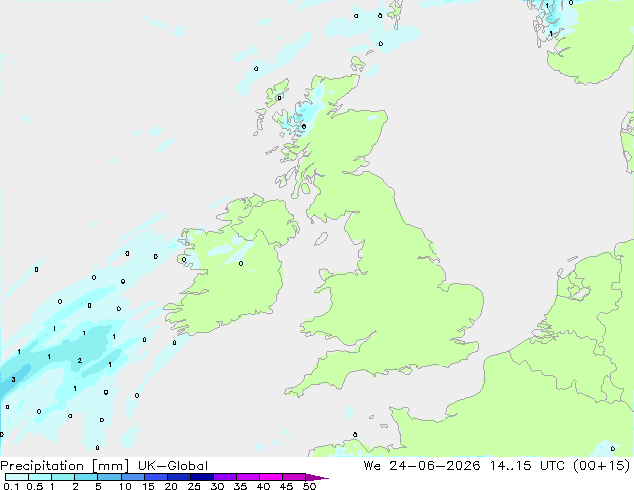Click the '(00+15)' forecast offset text
The height and width of the screenshot is (490, 634).
[602, 466]
